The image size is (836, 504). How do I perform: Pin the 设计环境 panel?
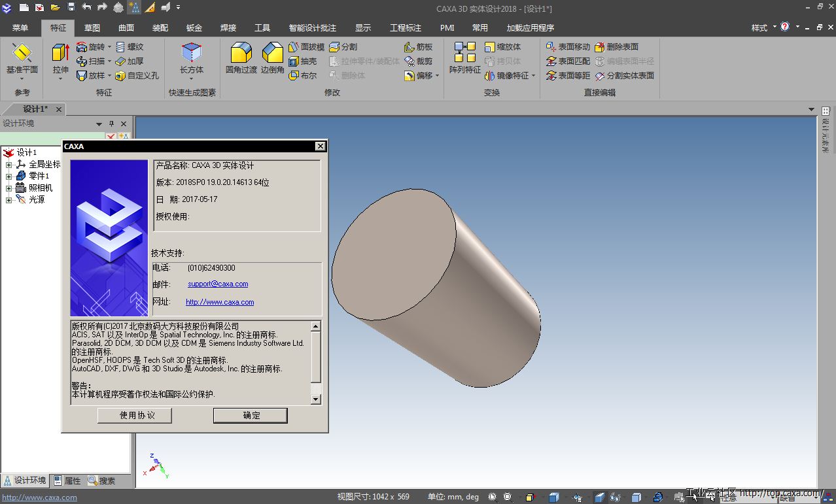pos(111,124)
